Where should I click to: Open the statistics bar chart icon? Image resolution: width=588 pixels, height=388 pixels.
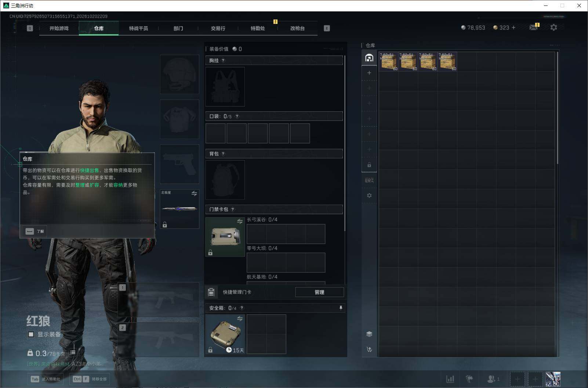[450, 379]
